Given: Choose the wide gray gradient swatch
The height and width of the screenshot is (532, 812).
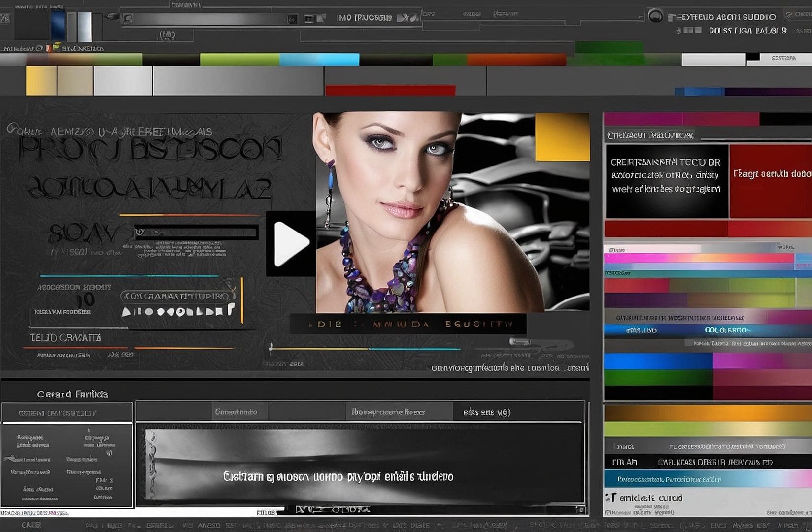Looking at the screenshot, I should tap(238, 80).
